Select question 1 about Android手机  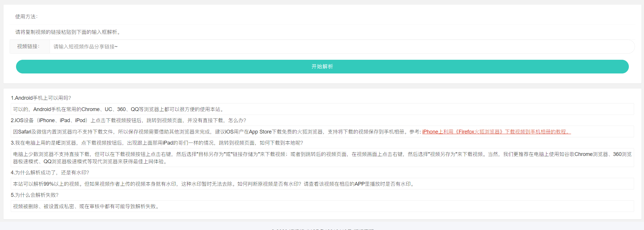[x=41, y=98]
